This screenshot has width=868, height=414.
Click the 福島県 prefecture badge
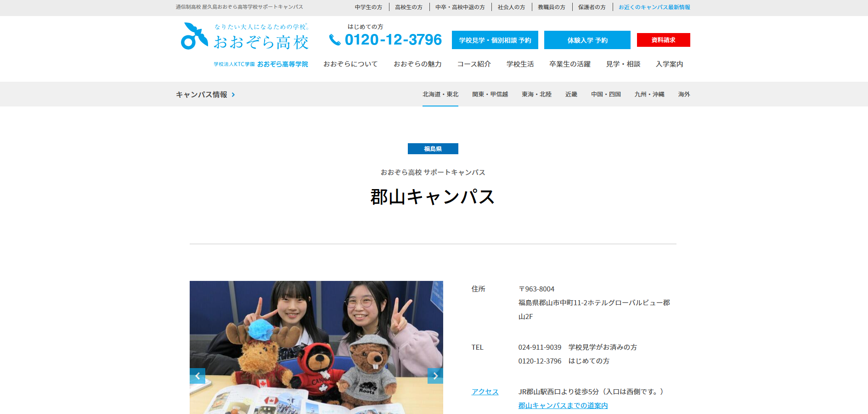[433, 149]
